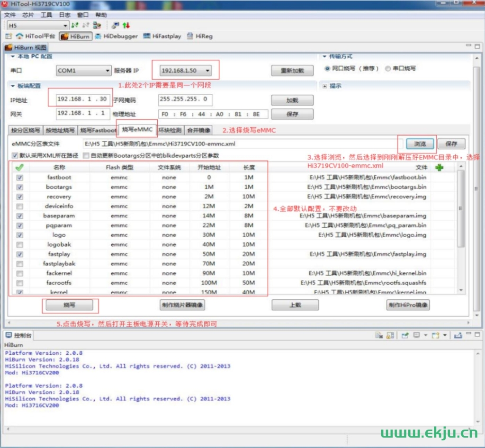
Task: Collapse the 板端配置 section
Action: (13, 86)
